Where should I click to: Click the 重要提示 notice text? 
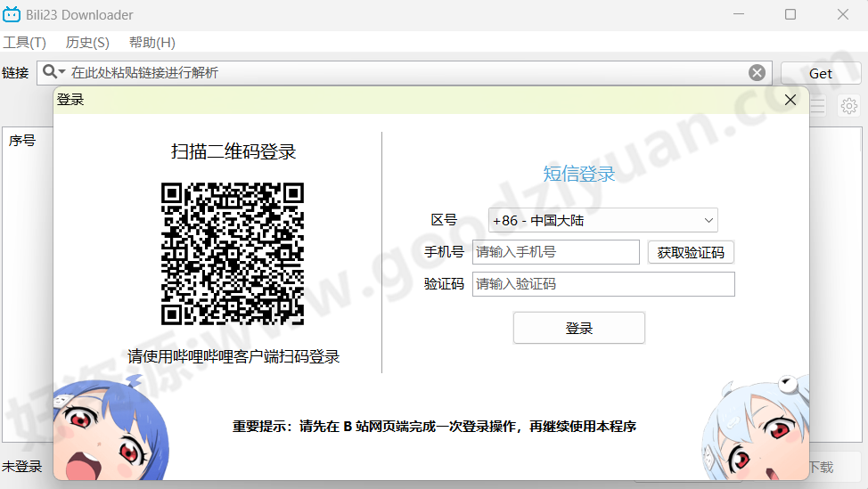tap(435, 427)
